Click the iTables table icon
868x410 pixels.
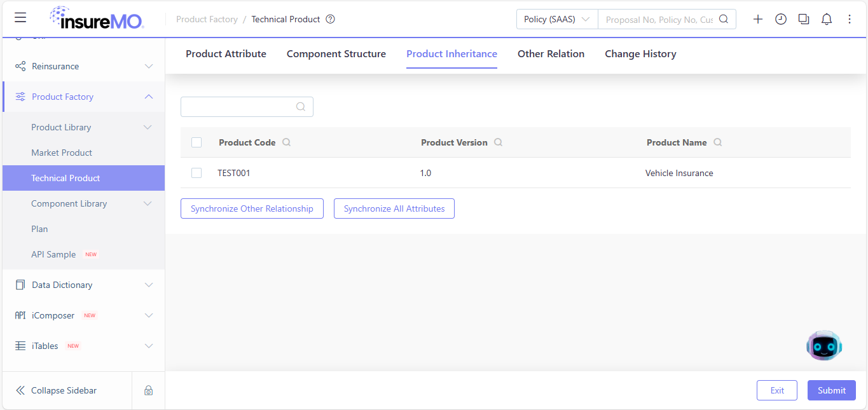pyautogui.click(x=20, y=346)
